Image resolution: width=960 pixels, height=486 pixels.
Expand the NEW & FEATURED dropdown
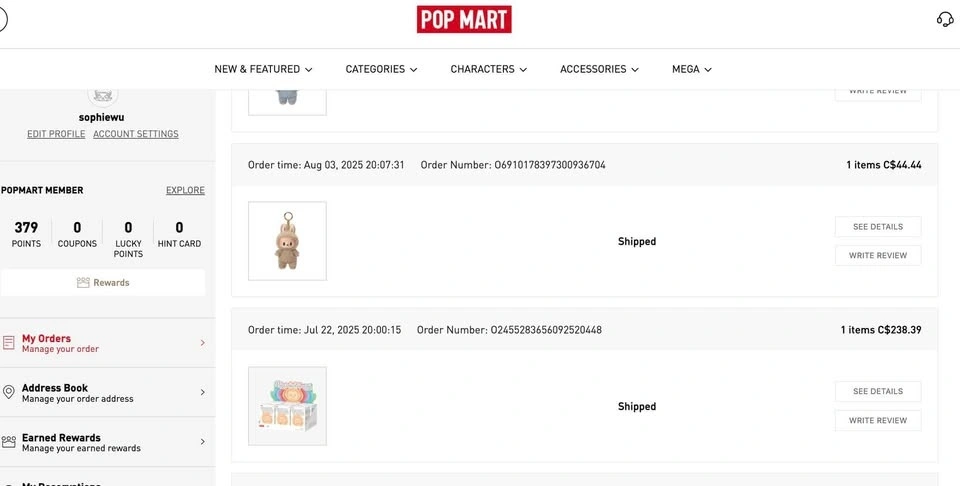coord(263,69)
